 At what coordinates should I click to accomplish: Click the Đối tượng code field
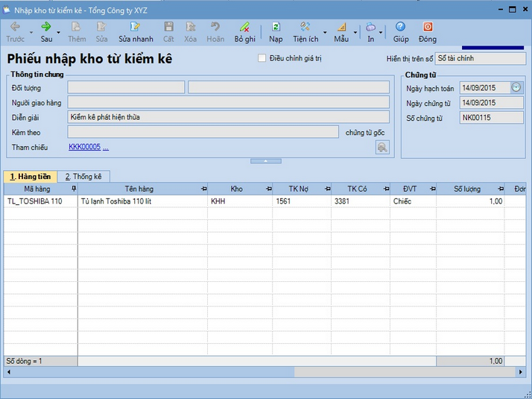point(126,87)
